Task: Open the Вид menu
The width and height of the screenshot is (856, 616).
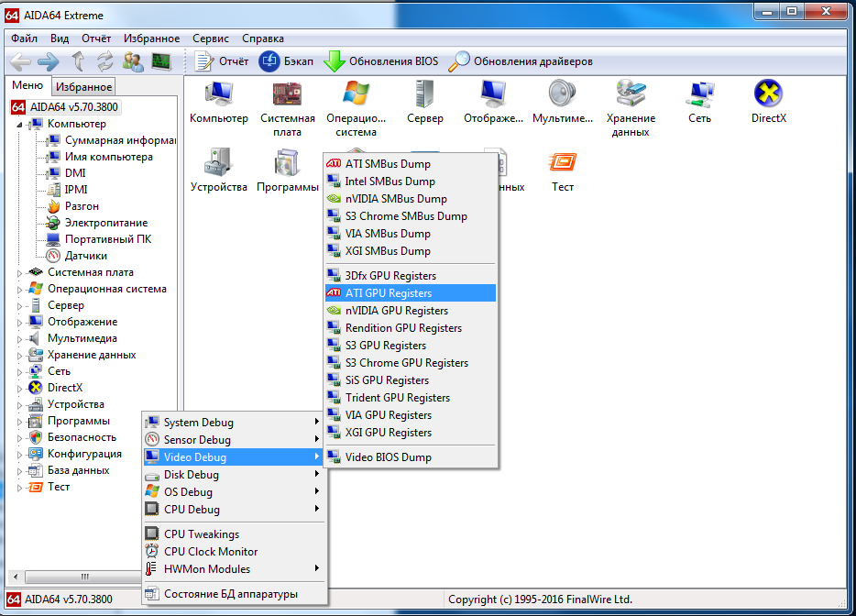Action: (60, 38)
